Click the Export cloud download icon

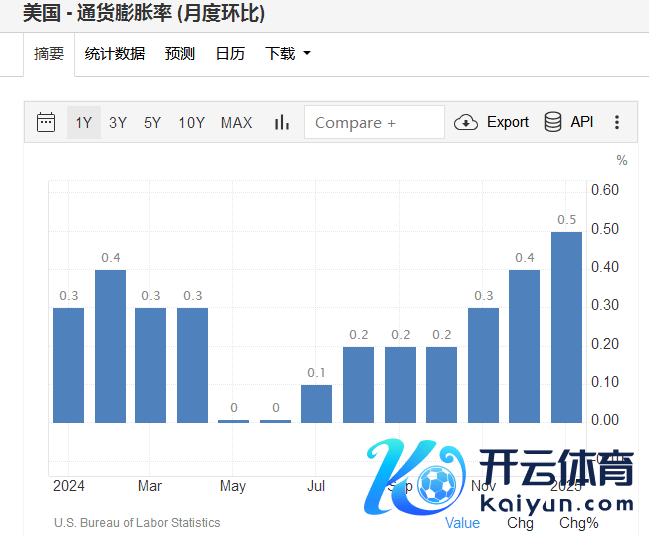(x=466, y=123)
